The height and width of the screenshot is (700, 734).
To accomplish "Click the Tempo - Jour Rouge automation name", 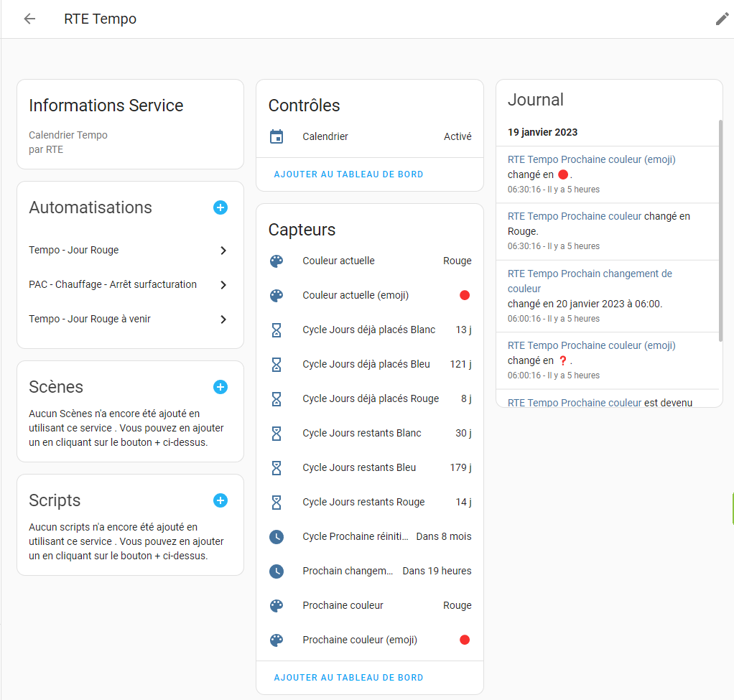I will click(x=73, y=250).
